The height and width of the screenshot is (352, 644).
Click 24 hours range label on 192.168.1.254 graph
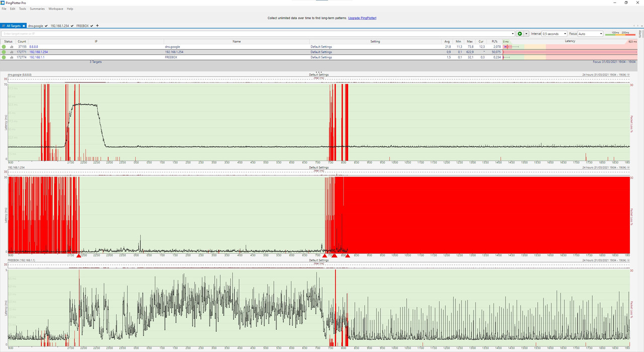[x=605, y=167]
